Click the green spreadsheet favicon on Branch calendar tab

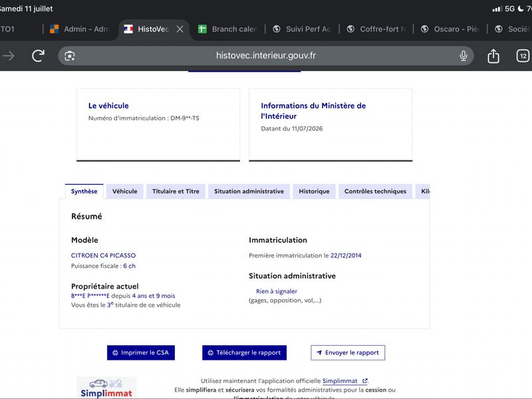[202, 29]
